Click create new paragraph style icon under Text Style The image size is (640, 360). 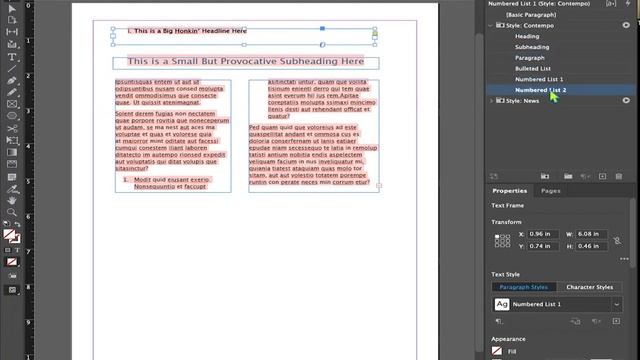coord(616,322)
